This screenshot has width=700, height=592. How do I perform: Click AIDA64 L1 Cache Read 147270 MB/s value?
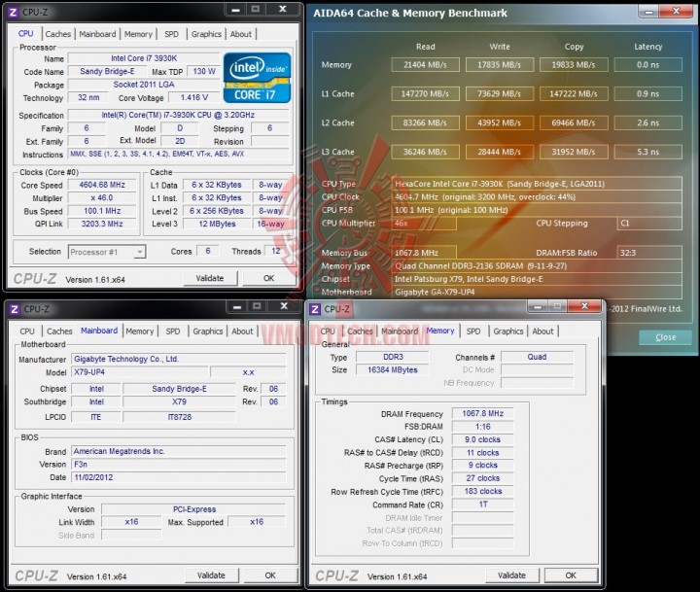point(425,93)
